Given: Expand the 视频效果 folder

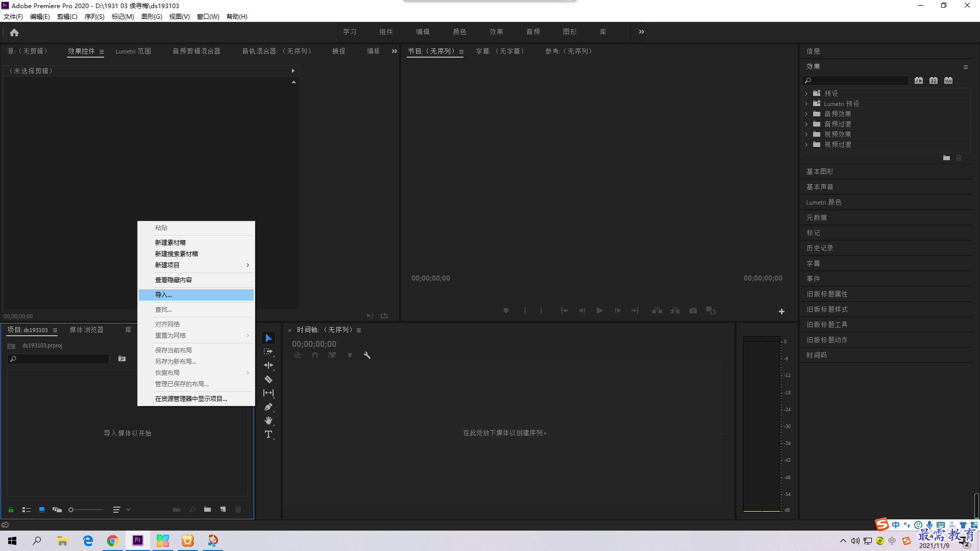Looking at the screenshot, I should [x=806, y=134].
